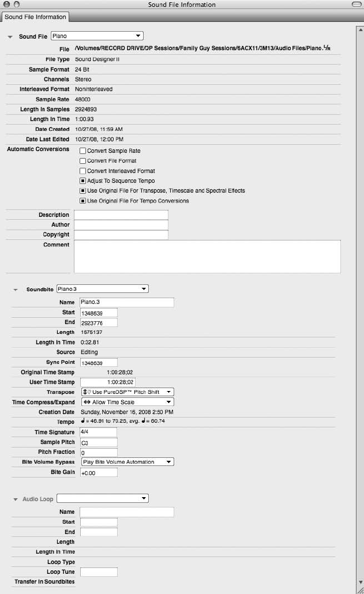The height and width of the screenshot is (594, 364).
Task: Click the Description input field
Action: 121,215
